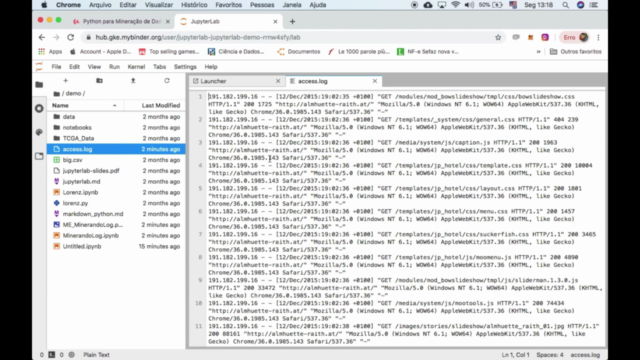Select Lorenz.ipynb notebook

point(116,192)
